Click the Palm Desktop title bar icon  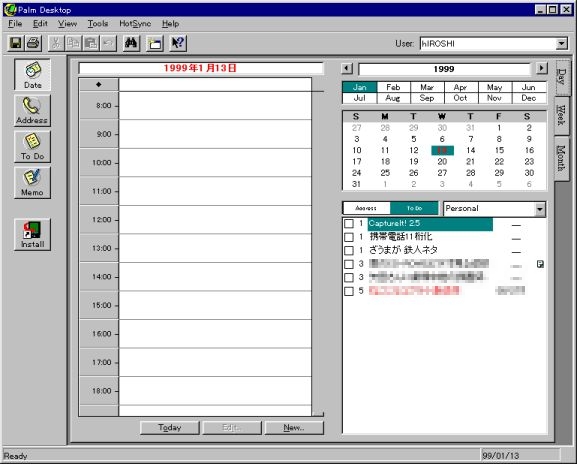coord(10,10)
